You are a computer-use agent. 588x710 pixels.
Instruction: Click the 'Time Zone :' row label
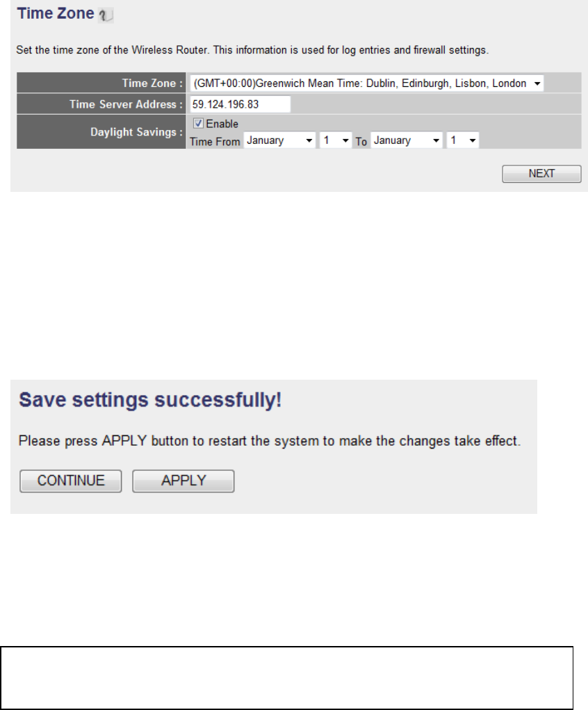[152, 83]
